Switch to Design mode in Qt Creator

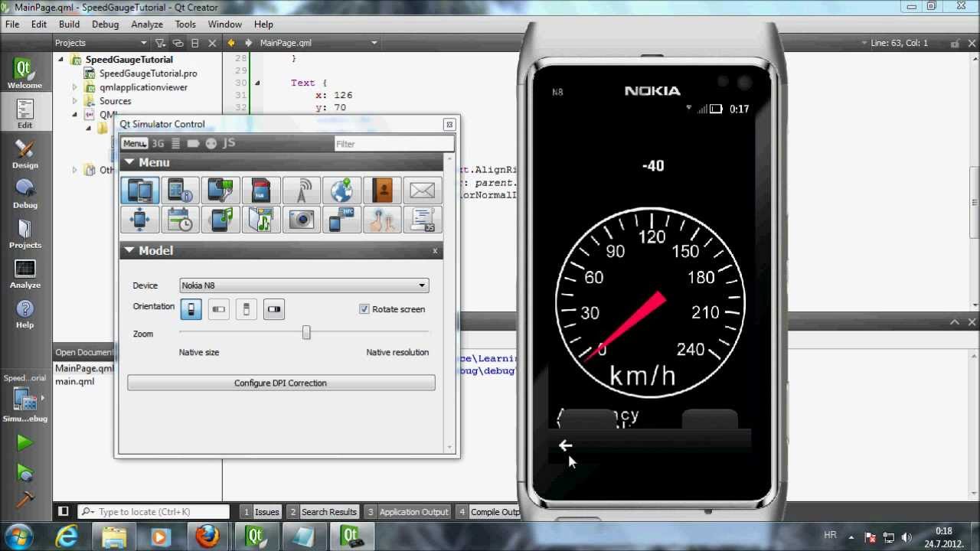(24, 153)
